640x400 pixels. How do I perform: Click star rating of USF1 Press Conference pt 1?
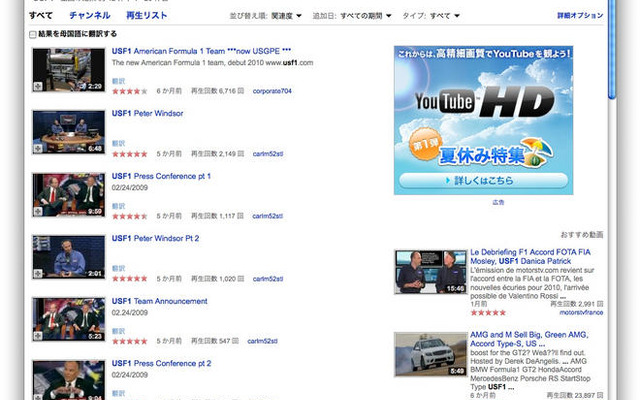(x=129, y=216)
